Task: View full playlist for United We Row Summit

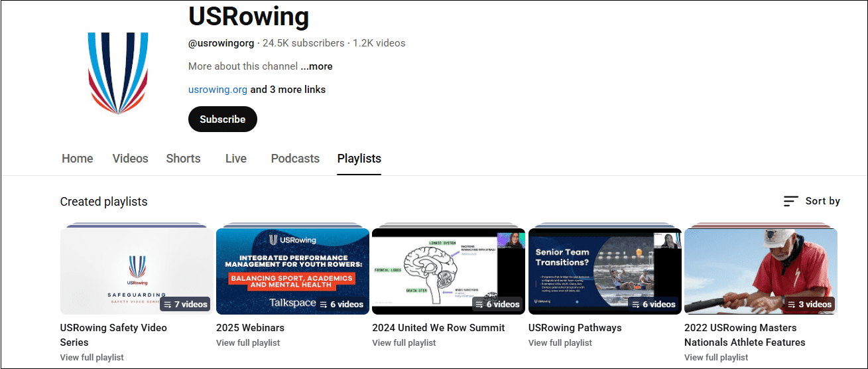Action: 404,343
